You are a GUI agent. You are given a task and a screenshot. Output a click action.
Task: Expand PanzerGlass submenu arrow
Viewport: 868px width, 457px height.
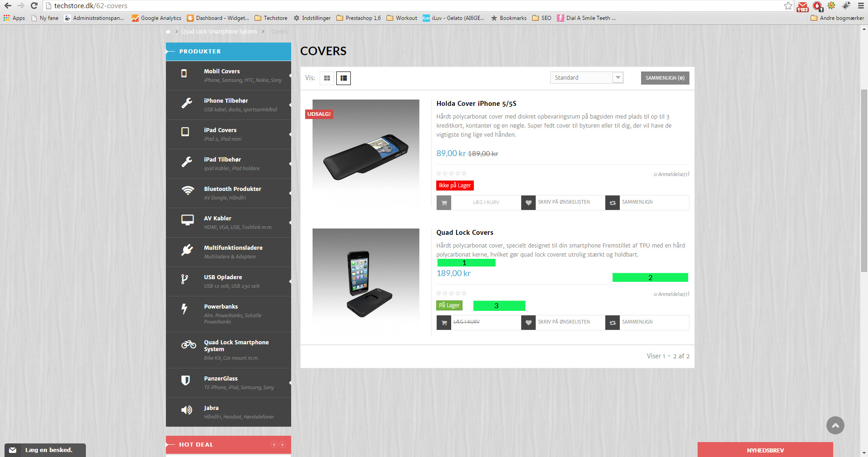pyautogui.click(x=290, y=383)
